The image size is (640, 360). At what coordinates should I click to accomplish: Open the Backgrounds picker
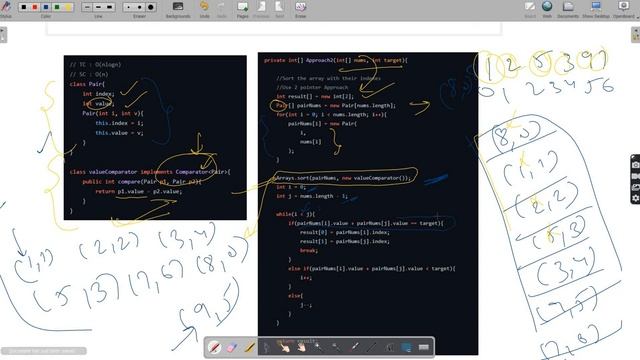point(178,9)
